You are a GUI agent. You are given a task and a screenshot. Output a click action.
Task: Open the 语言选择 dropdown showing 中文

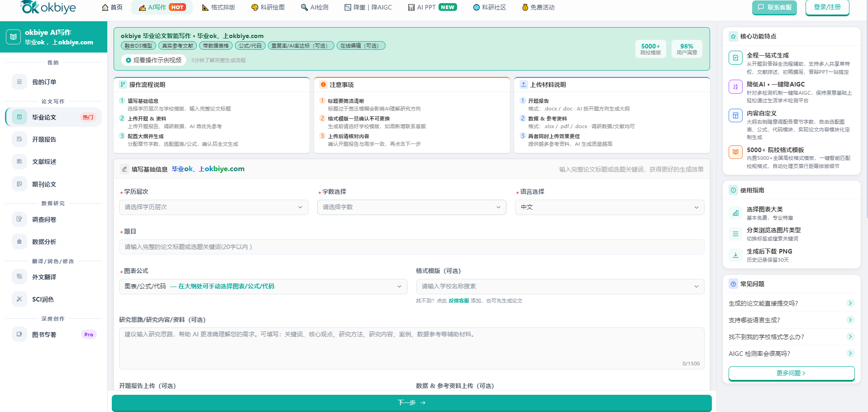[x=610, y=207]
